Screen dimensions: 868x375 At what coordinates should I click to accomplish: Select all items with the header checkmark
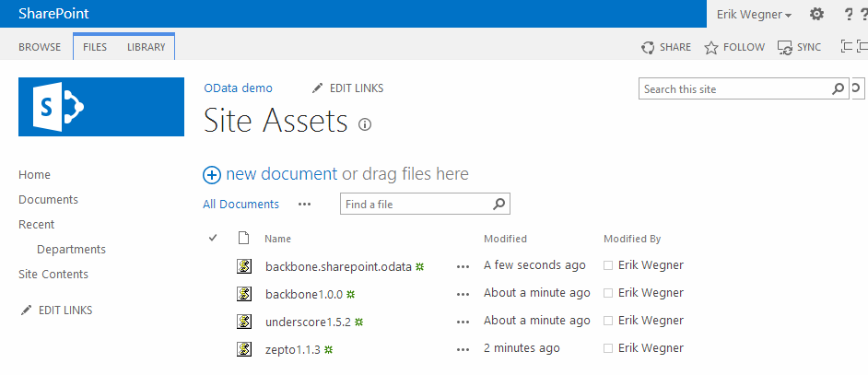(213, 239)
